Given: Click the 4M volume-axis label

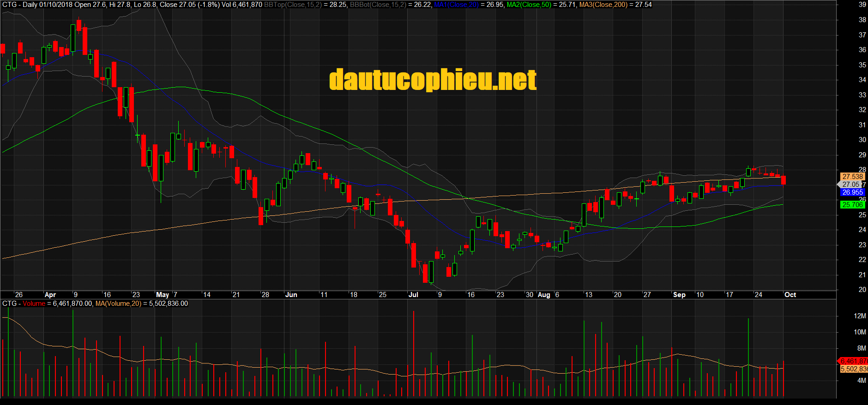Looking at the screenshot, I should 862,381.
